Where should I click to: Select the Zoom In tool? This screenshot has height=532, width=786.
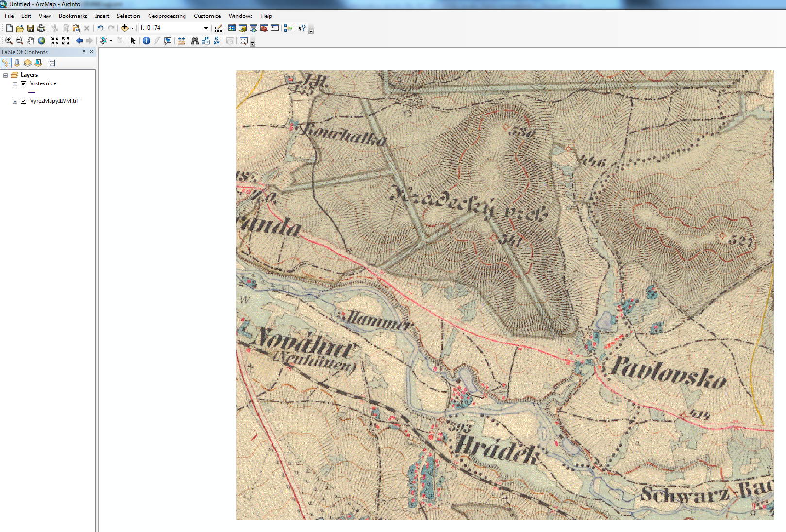[9, 41]
